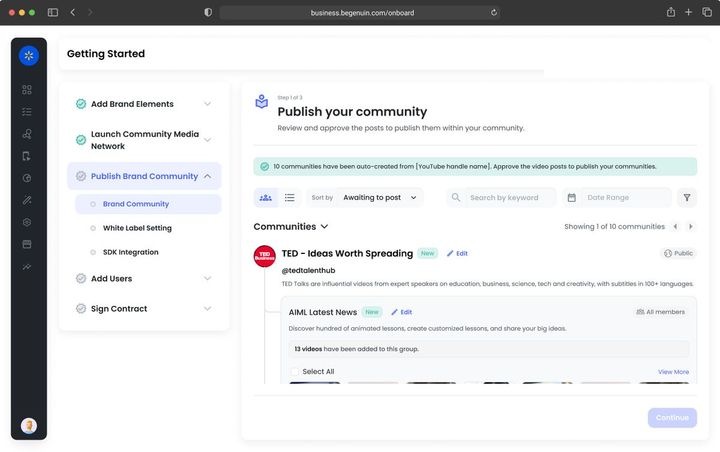Collapse Publish Brand Community section chevron
Screen dimensions: 720x452
click(x=208, y=176)
